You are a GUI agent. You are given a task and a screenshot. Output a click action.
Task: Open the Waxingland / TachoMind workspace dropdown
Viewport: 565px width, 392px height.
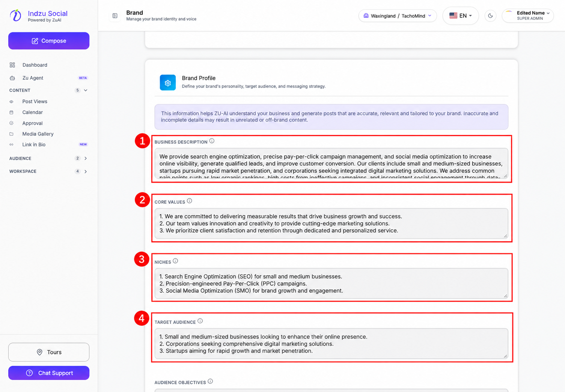[x=398, y=16]
